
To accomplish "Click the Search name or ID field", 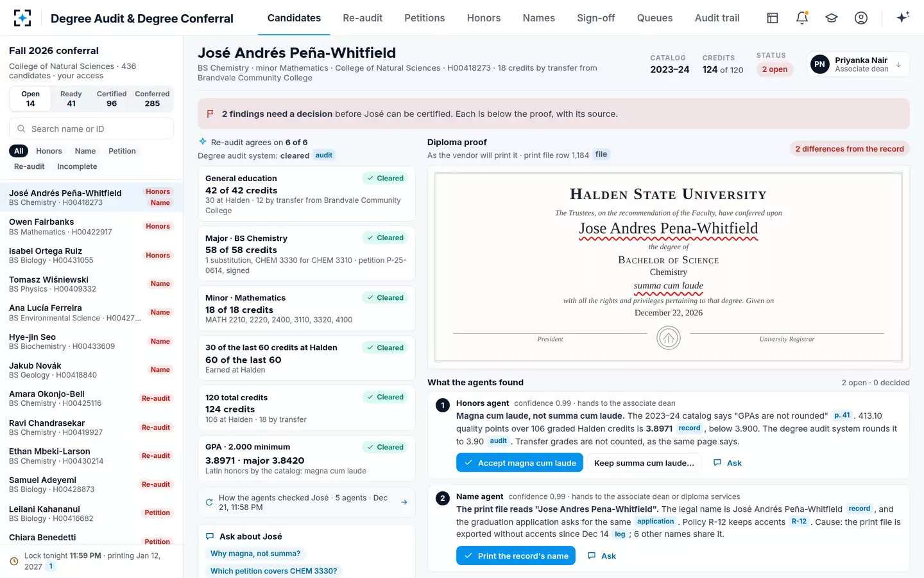I will [91, 128].
